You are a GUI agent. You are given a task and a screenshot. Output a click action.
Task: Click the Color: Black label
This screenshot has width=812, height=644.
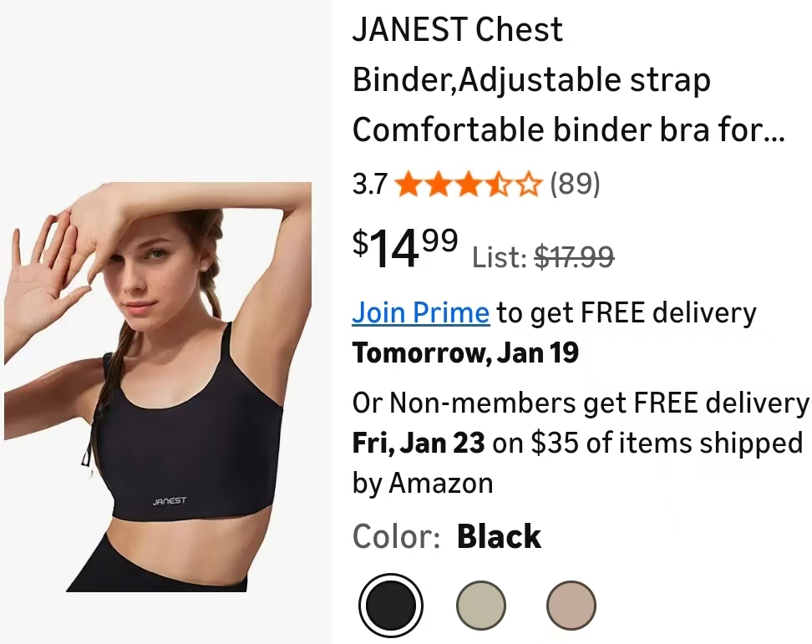pyautogui.click(x=446, y=535)
